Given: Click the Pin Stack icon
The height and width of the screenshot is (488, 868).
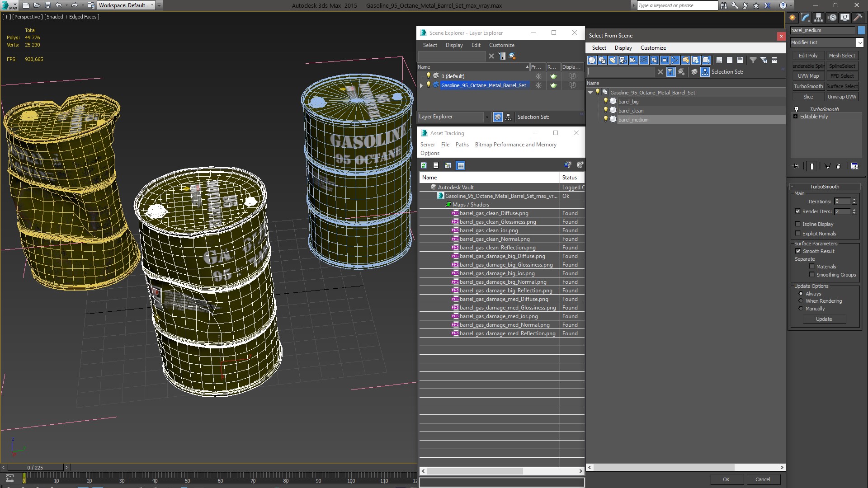Looking at the screenshot, I should 796,166.
